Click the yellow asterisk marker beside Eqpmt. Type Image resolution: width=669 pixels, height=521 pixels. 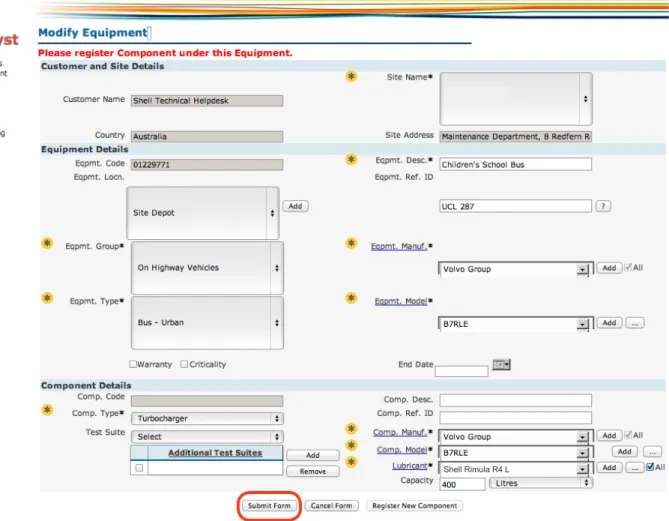[47, 298]
